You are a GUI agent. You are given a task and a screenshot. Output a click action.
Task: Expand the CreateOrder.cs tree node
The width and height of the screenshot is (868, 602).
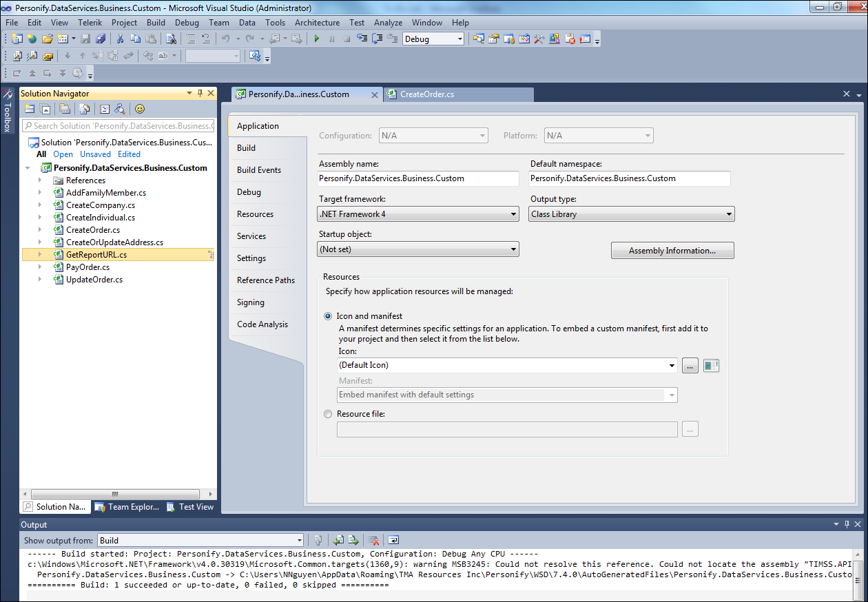pos(40,230)
